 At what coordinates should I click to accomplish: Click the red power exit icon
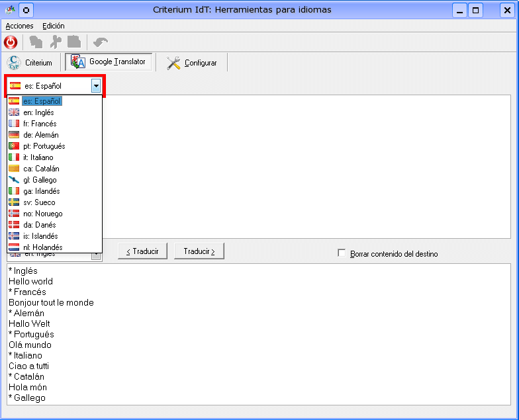click(x=11, y=42)
